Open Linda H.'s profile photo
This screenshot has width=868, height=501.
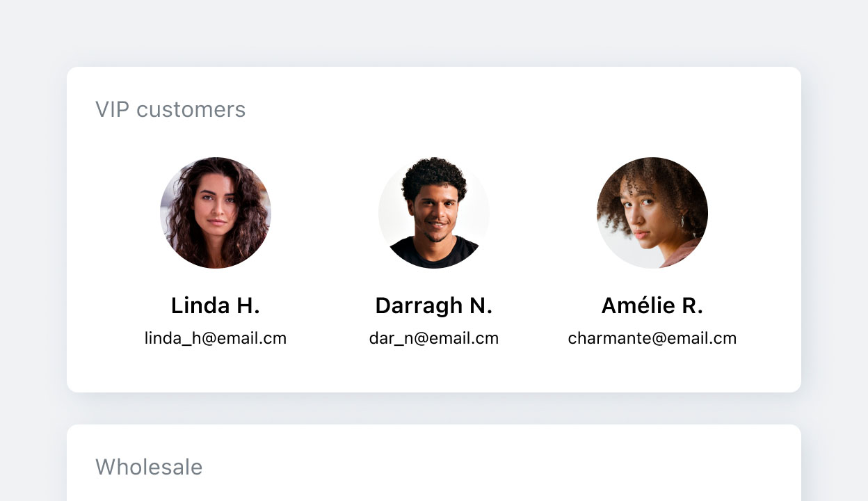coord(216,213)
